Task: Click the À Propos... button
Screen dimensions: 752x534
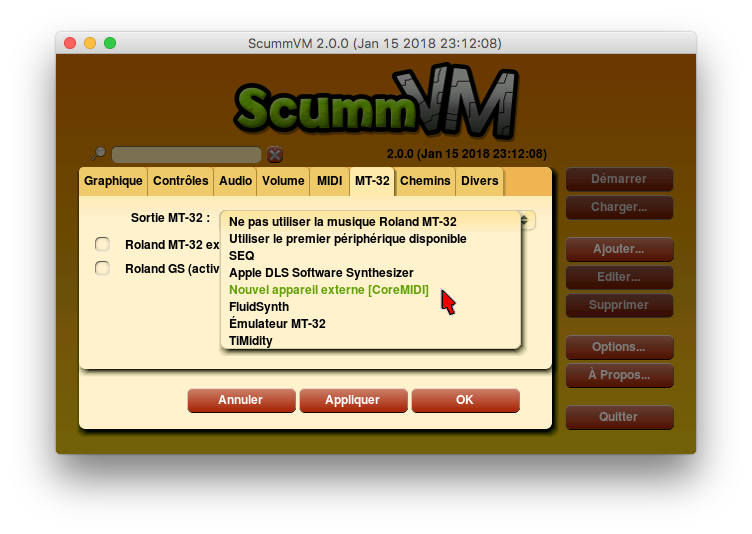Action: coord(619,375)
